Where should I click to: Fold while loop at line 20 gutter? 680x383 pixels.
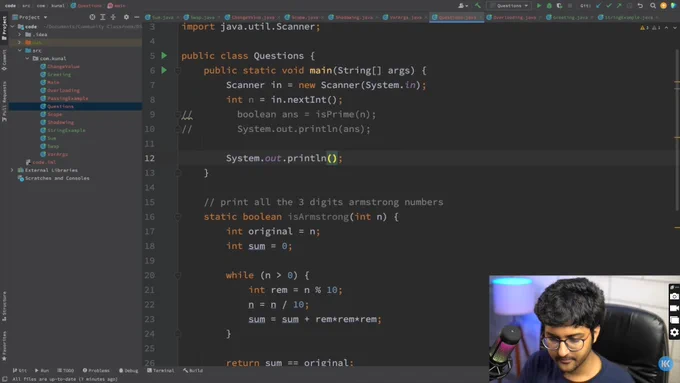point(178,275)
